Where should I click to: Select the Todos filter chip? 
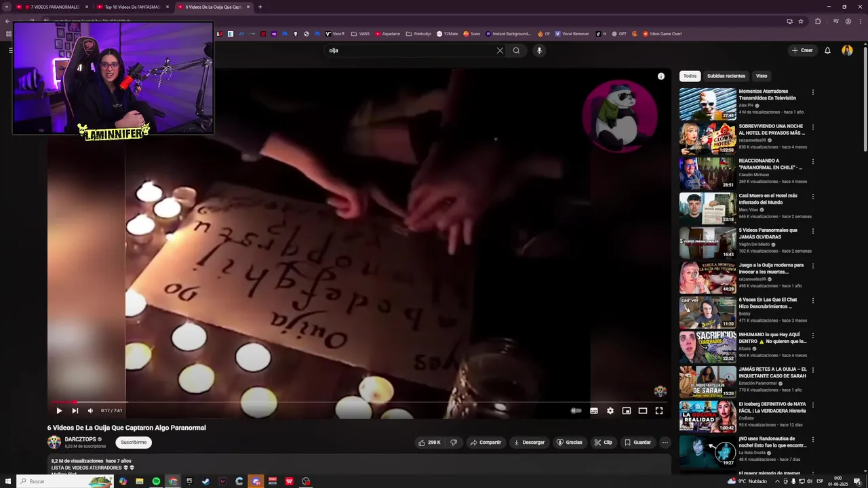[x=690, y=76]
